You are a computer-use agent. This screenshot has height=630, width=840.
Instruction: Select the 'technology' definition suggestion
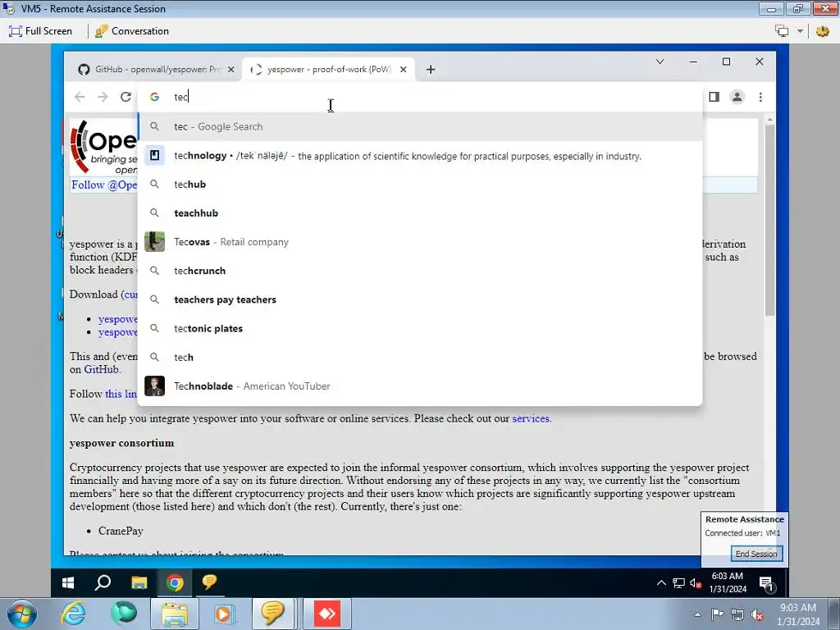(x=420, y=156)
